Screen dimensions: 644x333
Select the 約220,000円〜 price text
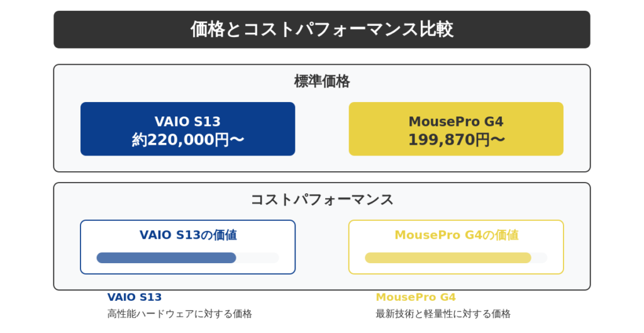(187, 140)
